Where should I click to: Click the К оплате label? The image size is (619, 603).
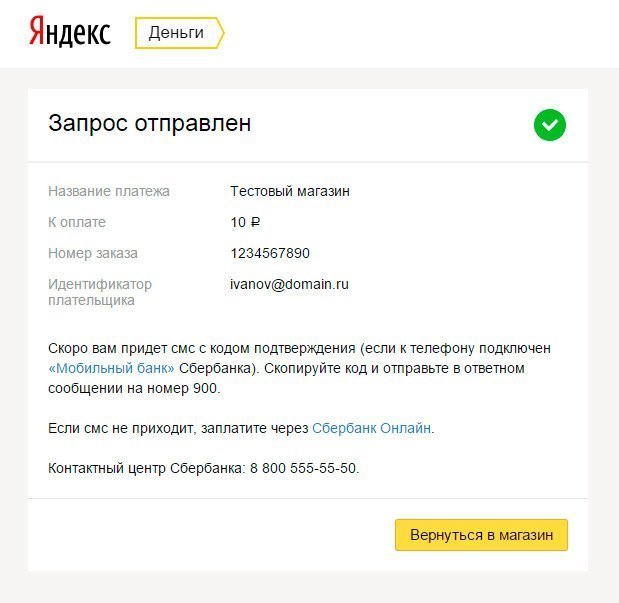(x=77, y=222)
